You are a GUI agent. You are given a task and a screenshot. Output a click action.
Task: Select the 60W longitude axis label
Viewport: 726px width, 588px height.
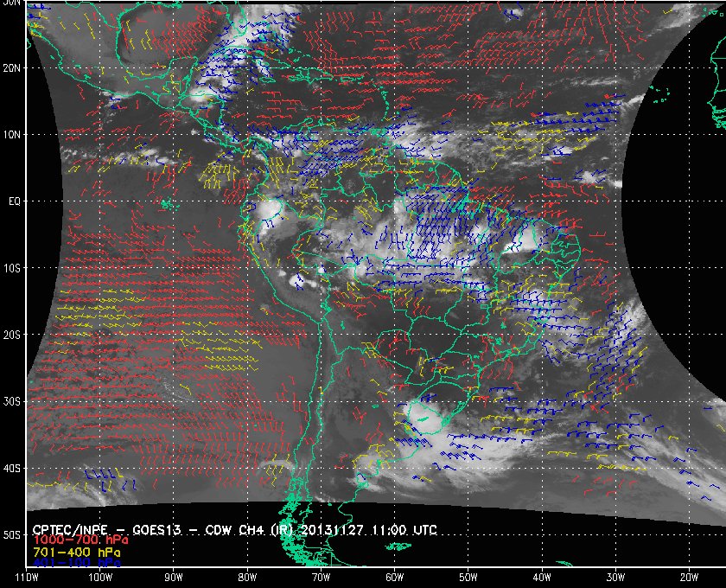click(394, 578)
